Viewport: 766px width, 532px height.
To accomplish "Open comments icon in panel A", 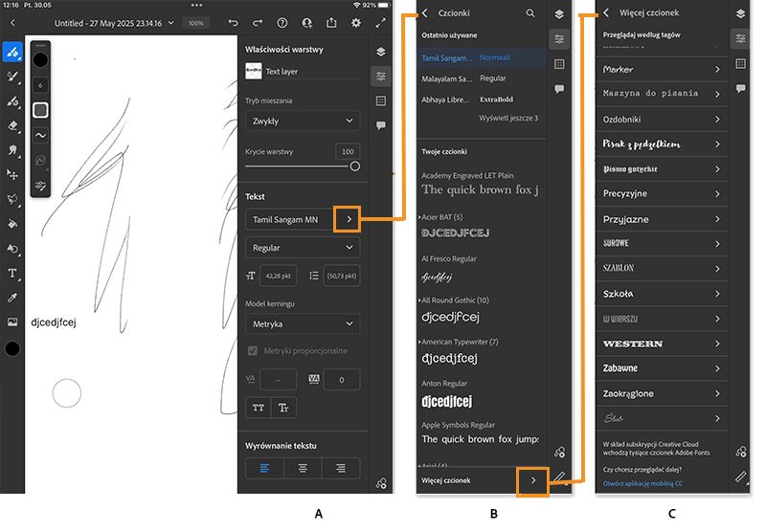I will [381, 125].
